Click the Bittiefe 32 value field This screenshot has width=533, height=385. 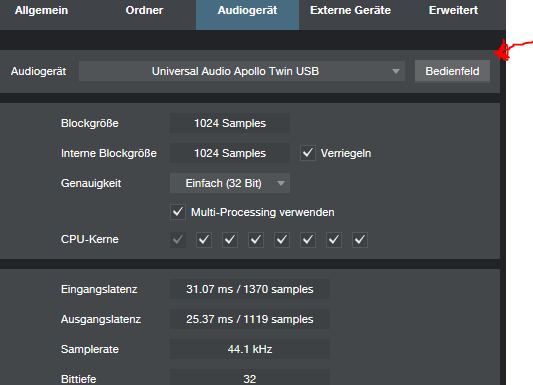[x=250, y=377]
